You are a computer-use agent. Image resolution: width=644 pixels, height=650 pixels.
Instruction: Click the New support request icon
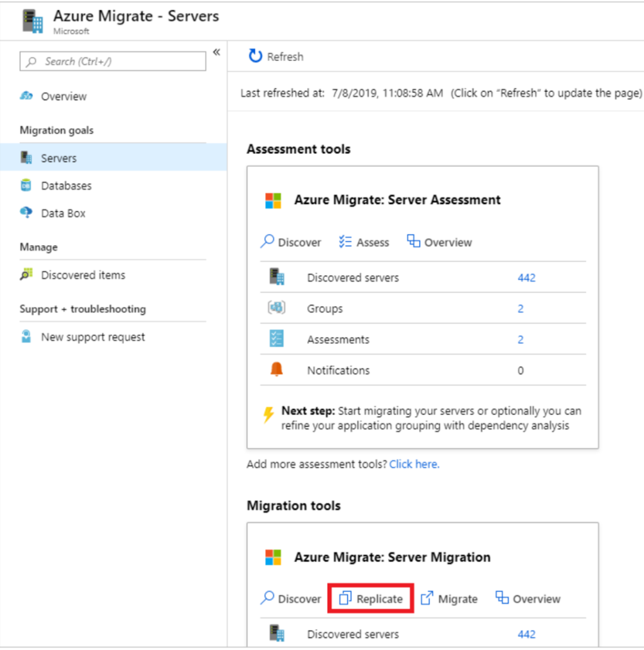26,336
